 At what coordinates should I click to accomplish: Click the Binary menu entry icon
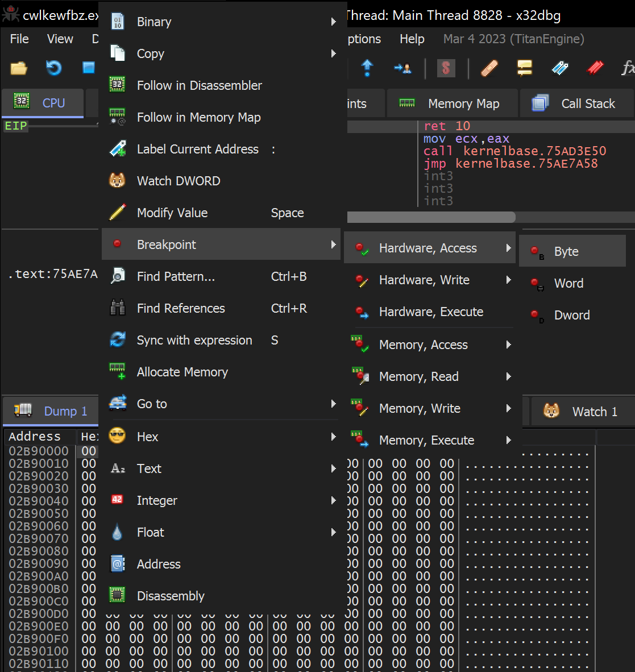[x=118, y=22]
